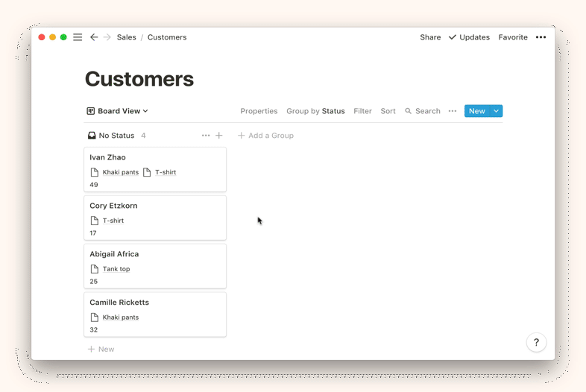The image size is (586, 392).
Task: Open the help question mark button
Action: tap(536, 343)
